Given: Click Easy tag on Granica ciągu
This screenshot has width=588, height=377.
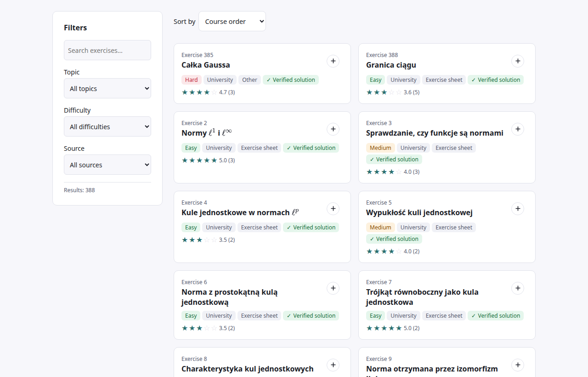Looking at the screenshot, I should tap(376, 80).
